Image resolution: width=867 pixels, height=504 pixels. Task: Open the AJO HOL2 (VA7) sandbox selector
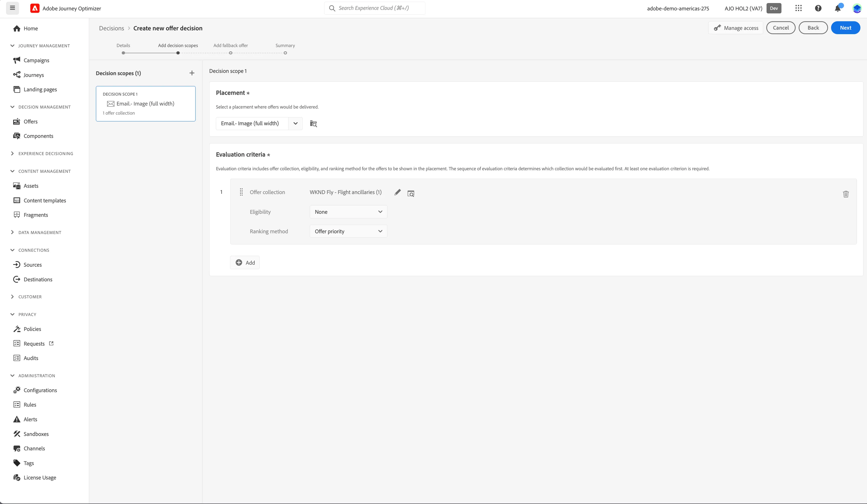point(744,8)
